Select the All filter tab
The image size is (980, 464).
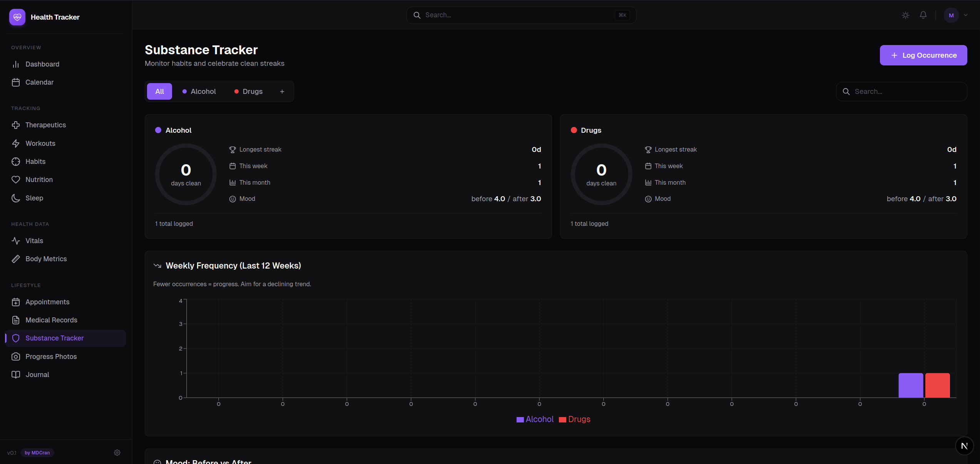pyautogui.click(x=159, y=92)
